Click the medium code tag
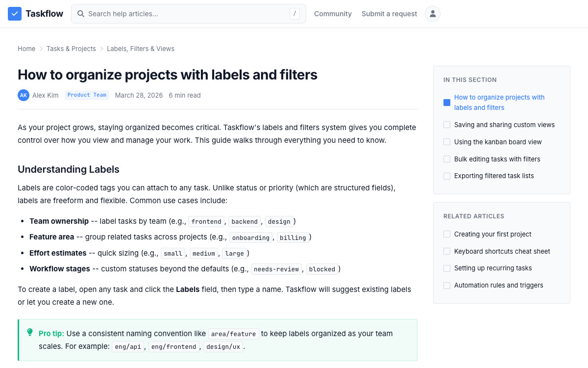Image resolution: width=588 pixels, height=368 pixels. coord(204,253)
